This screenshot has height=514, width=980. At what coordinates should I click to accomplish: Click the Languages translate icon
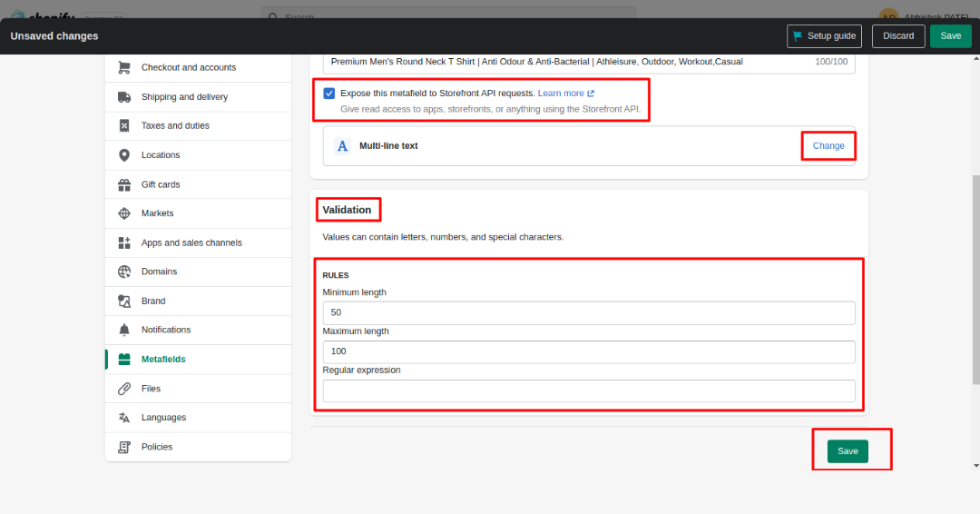click(124, 417)
